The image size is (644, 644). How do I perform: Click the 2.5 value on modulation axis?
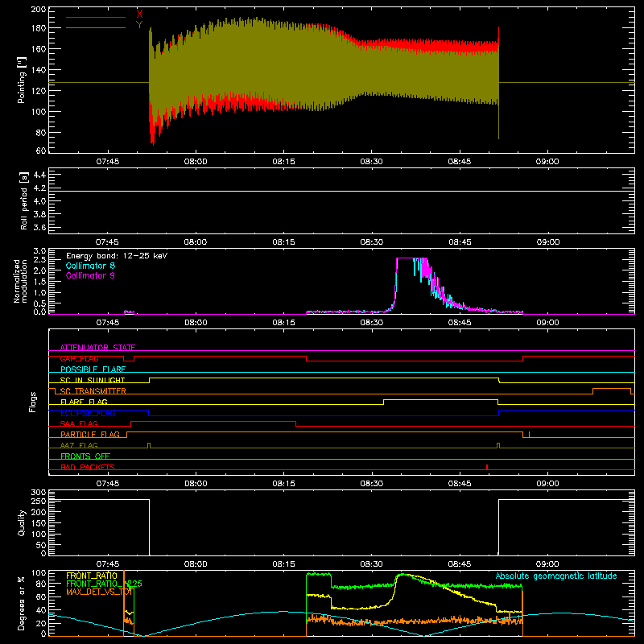tap(39, 259)
